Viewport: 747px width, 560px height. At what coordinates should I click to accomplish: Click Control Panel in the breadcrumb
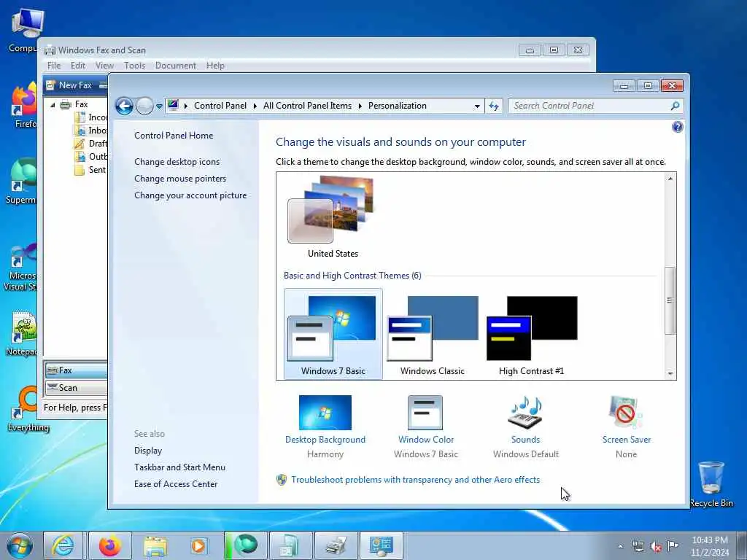click(x=220, y=106)
